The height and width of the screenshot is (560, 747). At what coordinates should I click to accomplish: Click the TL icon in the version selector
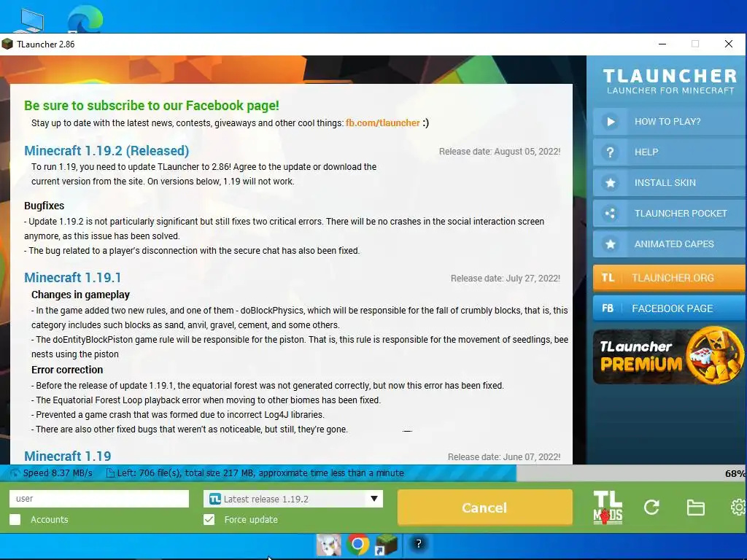(215, 499)
